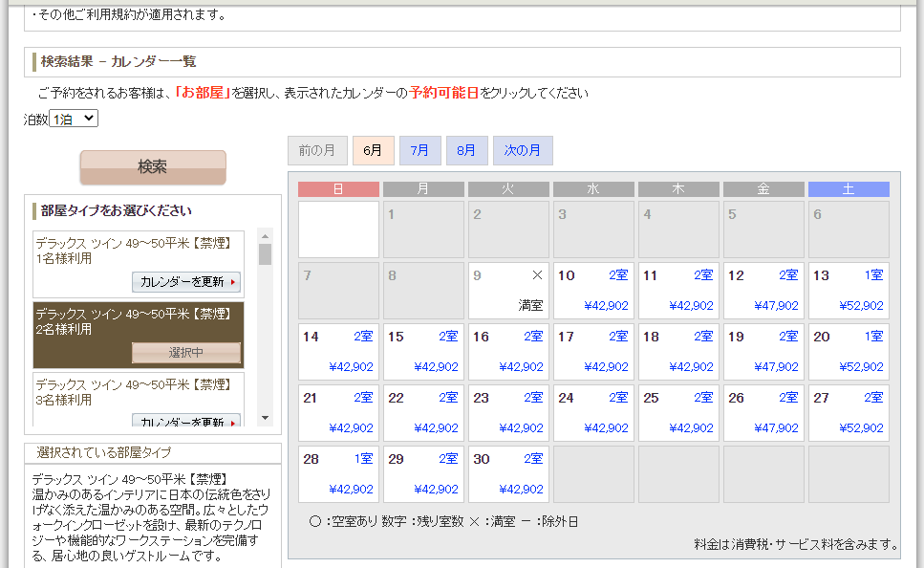The height and width of the screenshot is (568, 924).
Task: Pick June 12 priced ¥47,902
Action: coord(763,291)
